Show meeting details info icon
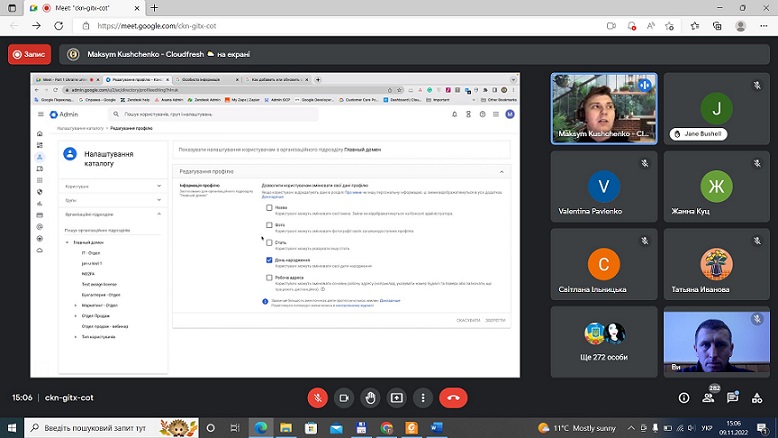The image size is (778, 438). pos(684,397)
